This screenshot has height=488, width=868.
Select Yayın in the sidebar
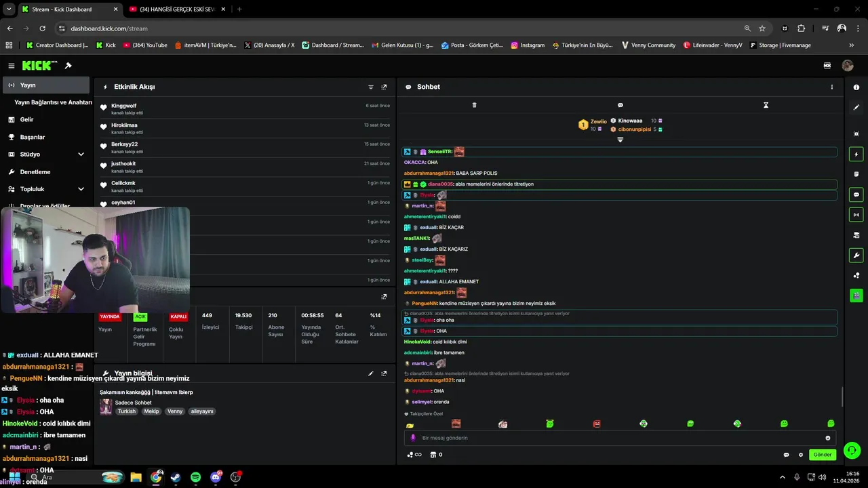45,85
